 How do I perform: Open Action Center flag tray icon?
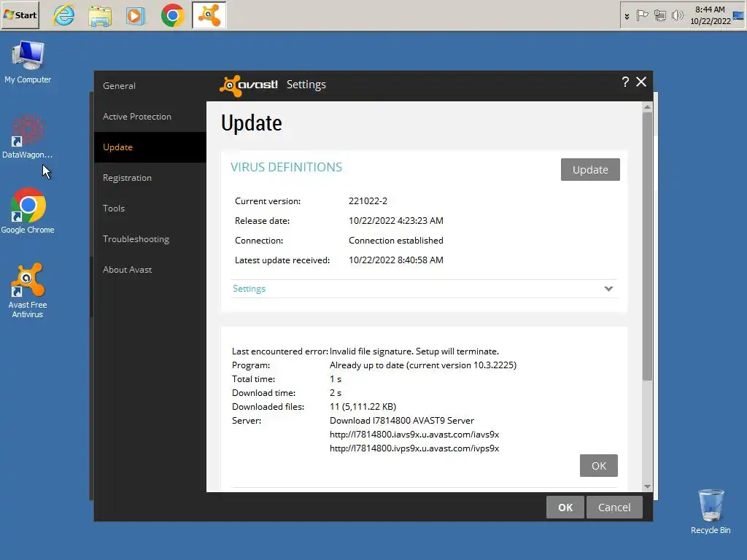click(642, 16)
